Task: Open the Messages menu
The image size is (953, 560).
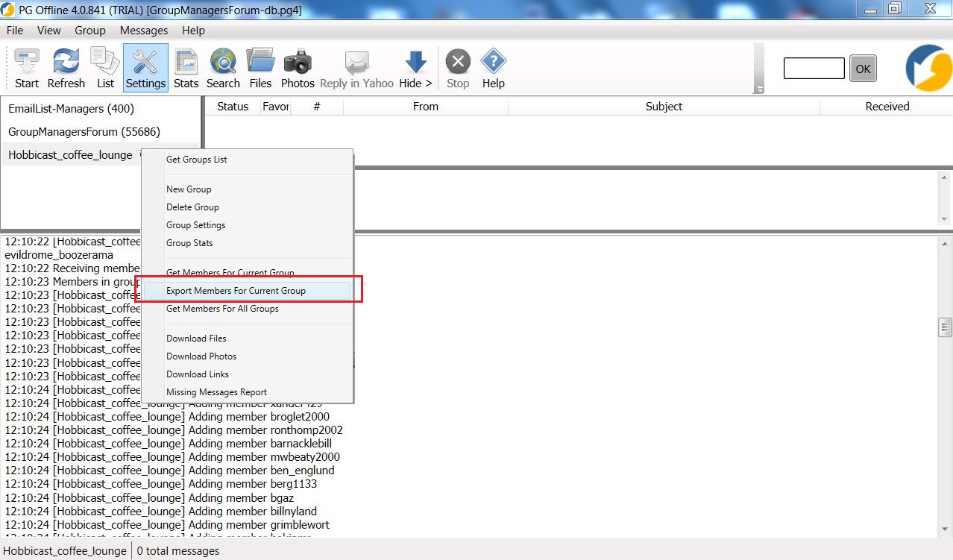Action: 144,31
